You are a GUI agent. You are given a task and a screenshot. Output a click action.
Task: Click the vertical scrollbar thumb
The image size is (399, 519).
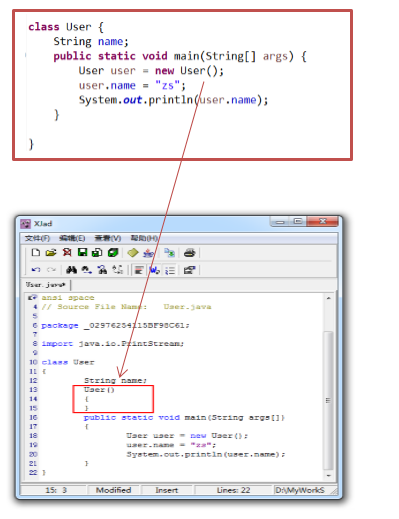point(329,400)
